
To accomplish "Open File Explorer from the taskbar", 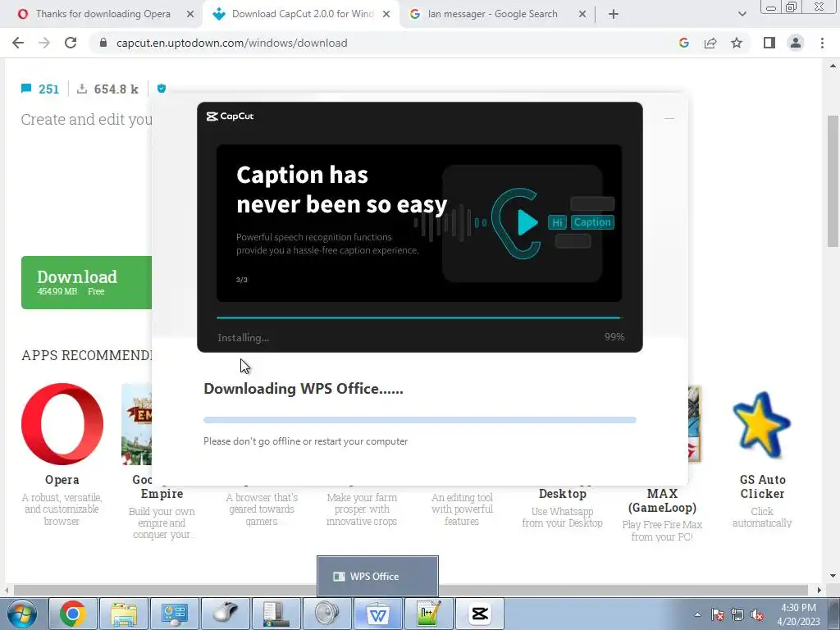I will (x=124, y=614).
